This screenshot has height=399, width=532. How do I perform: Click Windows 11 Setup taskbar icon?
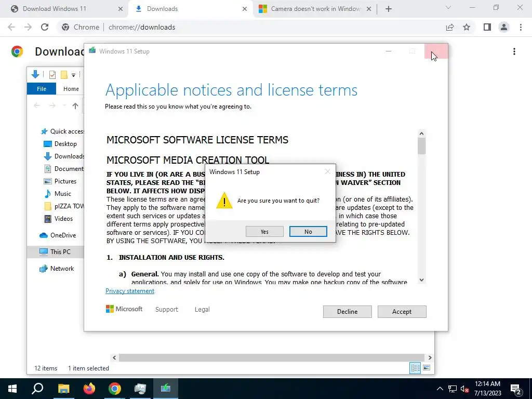tap(166, 389)
